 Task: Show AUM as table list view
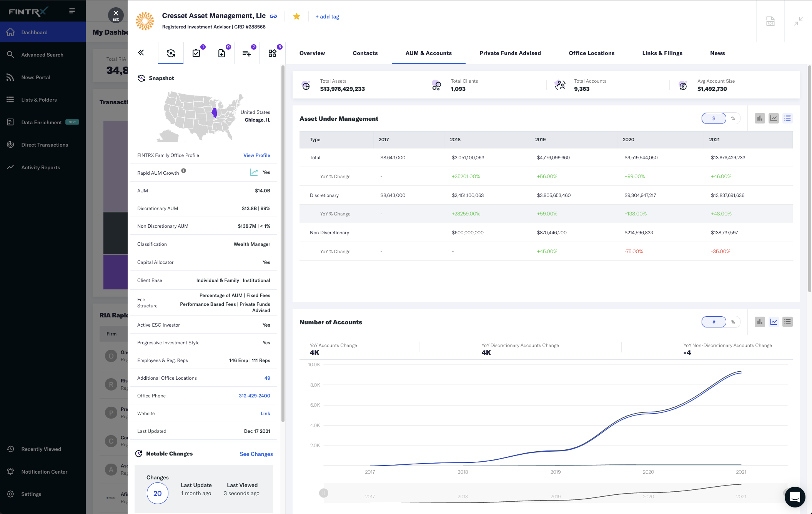[x=787, y=118]
